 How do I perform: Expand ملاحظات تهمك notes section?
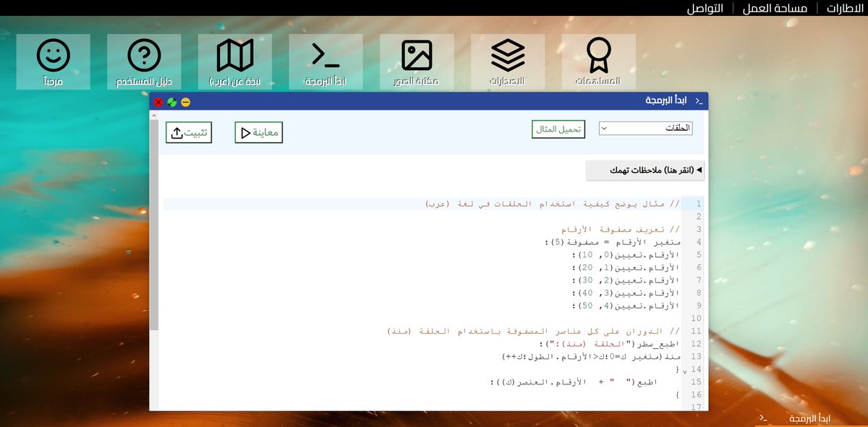point(645,171)
